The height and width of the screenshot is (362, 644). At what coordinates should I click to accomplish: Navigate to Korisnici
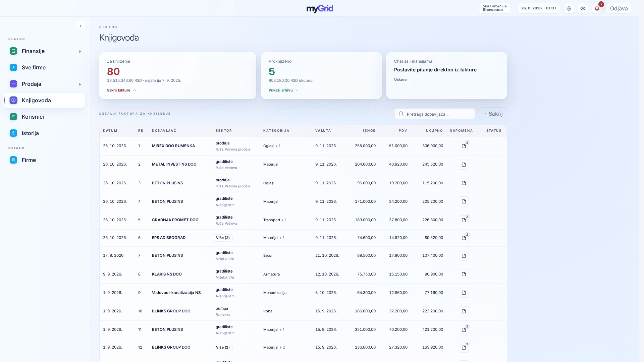pos(44,117)
